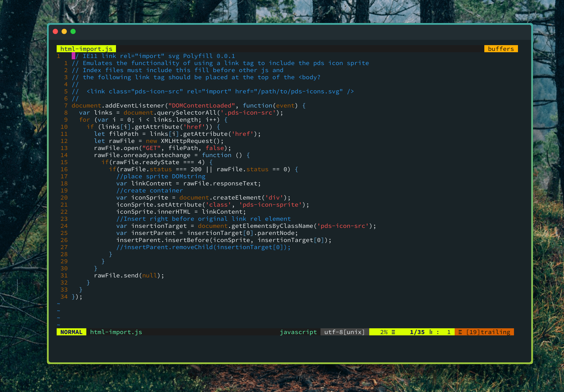The width and height of the screenshot is (564, 392).
Task: Click the warning icon before [19]trailing
Action: coord(460,332)
